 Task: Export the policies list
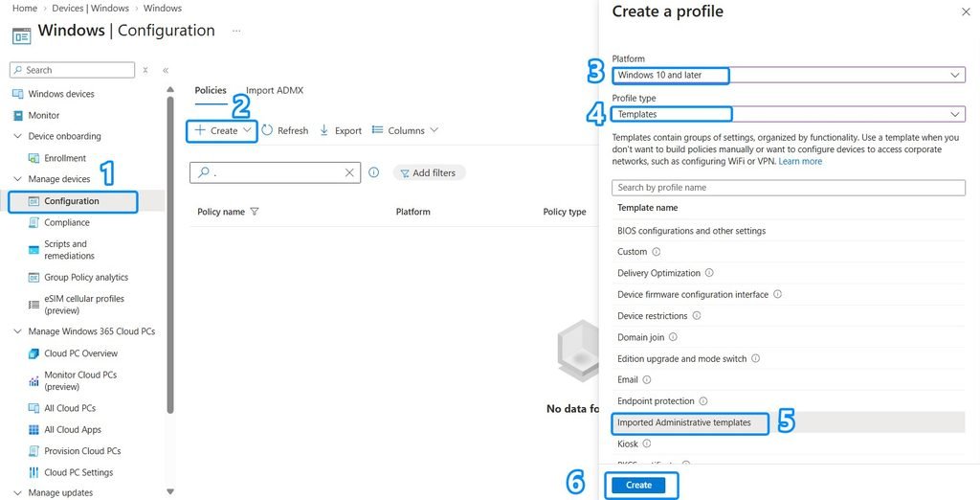341,131
